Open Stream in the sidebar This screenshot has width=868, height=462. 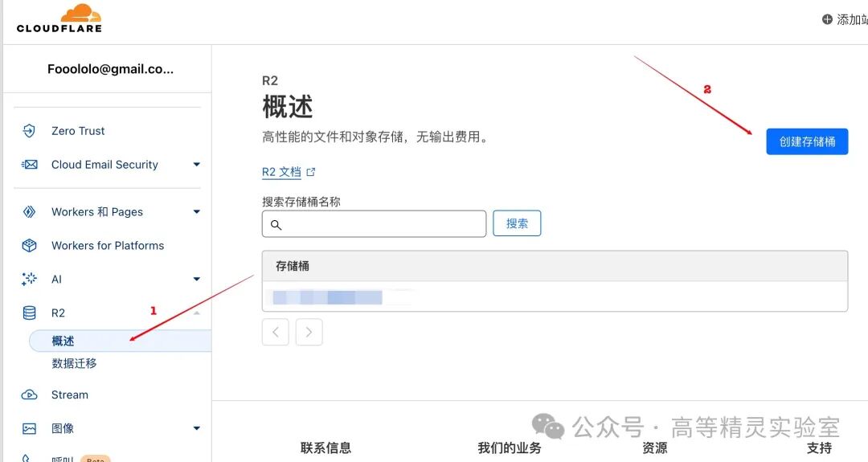(x=70, y=395)
